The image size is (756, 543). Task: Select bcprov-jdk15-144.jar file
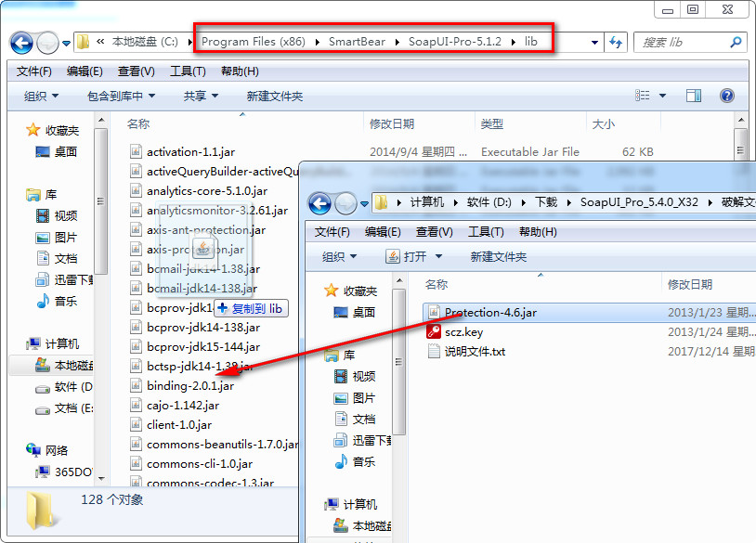pyautogui.click(x=203, y=346)
